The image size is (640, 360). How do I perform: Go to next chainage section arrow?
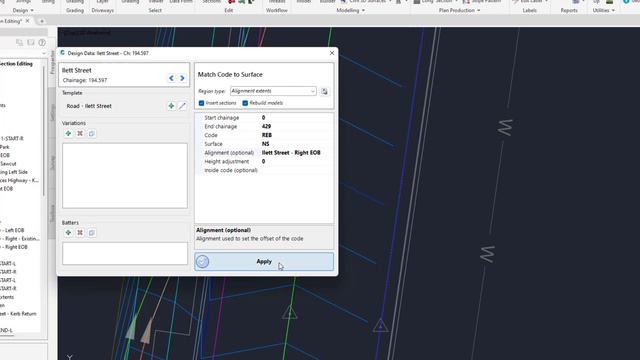click(x=182, y=78)
